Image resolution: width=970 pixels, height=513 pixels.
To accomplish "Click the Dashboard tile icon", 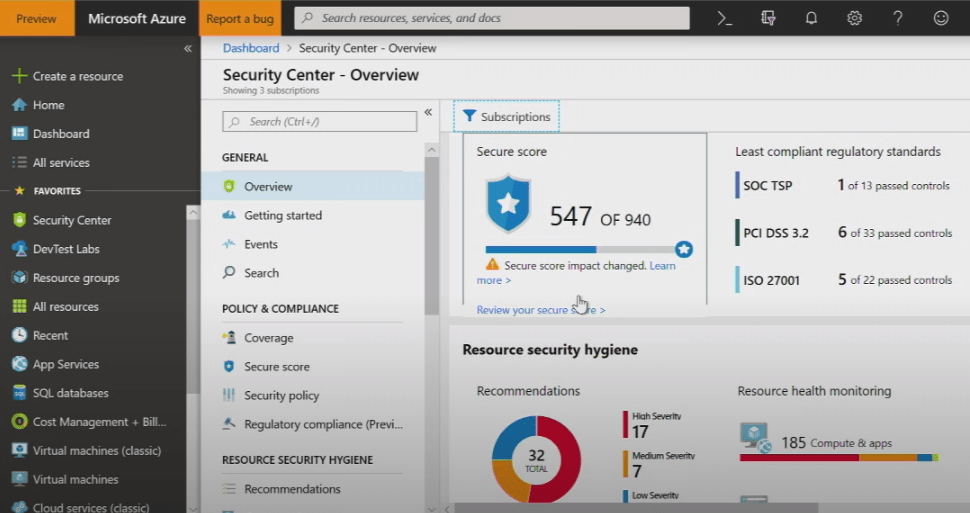I will (19, 133).
